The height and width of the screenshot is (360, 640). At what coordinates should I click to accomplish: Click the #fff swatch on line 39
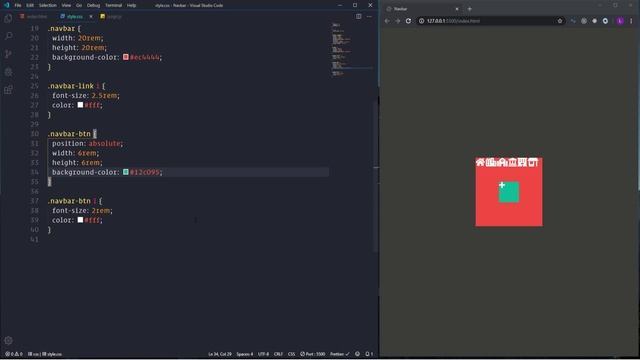click(80, 220)
